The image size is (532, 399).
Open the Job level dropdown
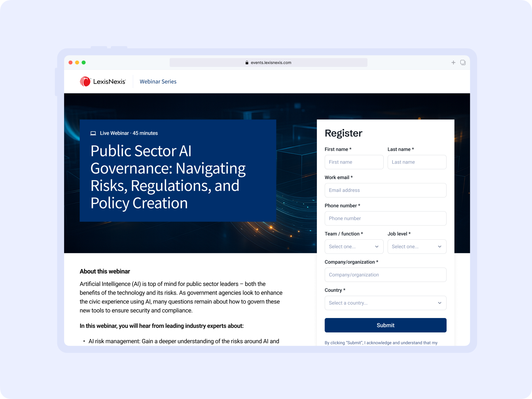point(417,246)
